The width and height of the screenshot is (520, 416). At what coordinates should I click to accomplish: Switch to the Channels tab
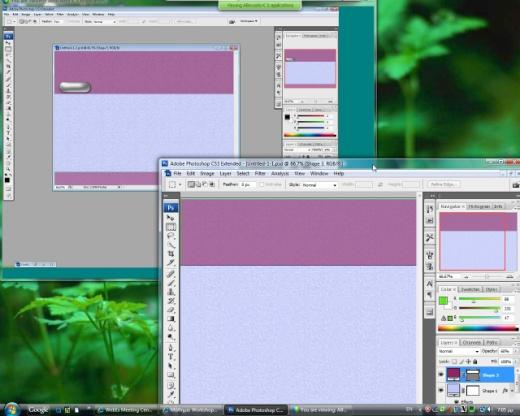pos(472,342)
